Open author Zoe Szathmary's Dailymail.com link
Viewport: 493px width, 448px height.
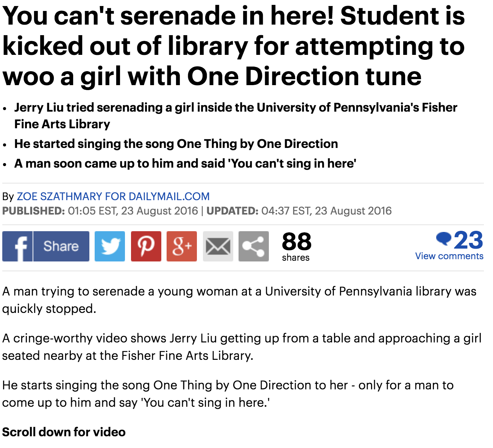[113, 196]
